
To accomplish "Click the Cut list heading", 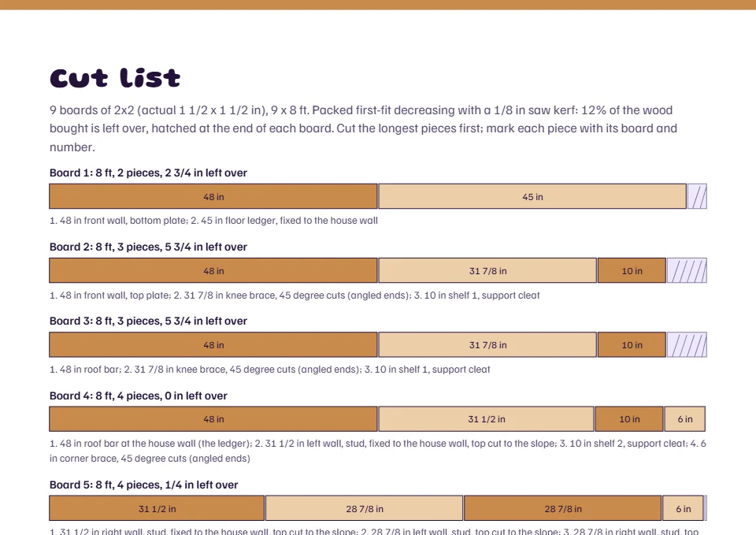I will pyautogui.click(x=115, y=78).
